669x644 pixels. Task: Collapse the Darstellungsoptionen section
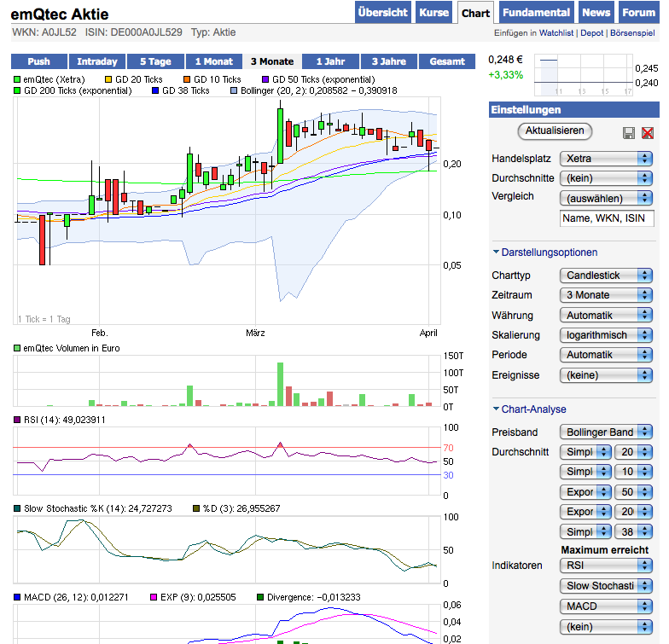544,252
